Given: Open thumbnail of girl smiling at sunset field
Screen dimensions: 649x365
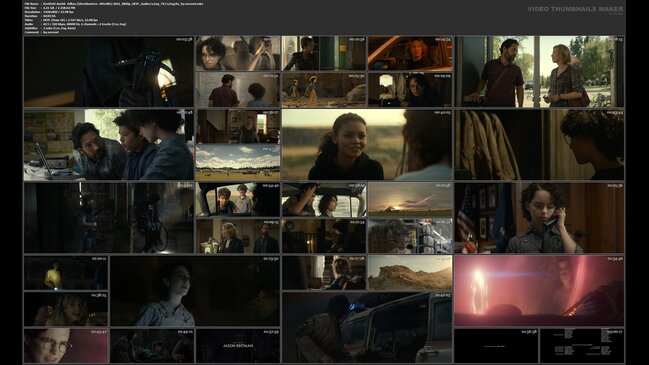Looking at the screenshot, I should pos(367,145).
